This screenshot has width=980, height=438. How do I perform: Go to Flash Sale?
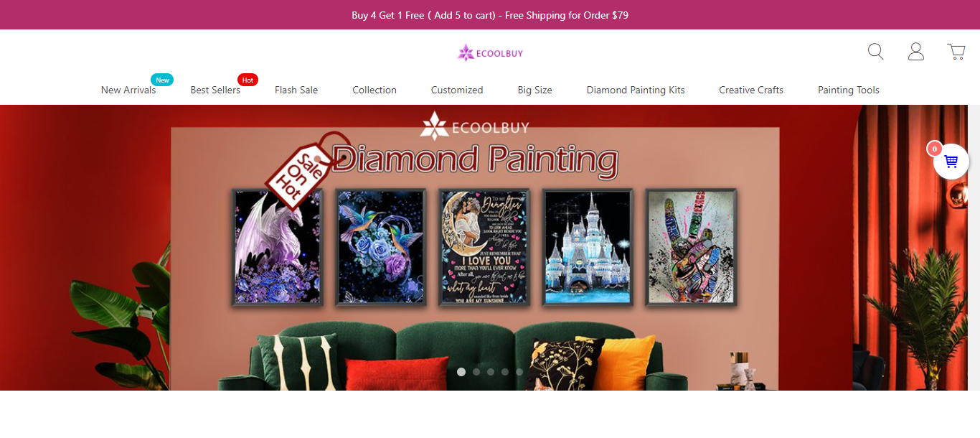click(x=296, y=90)
